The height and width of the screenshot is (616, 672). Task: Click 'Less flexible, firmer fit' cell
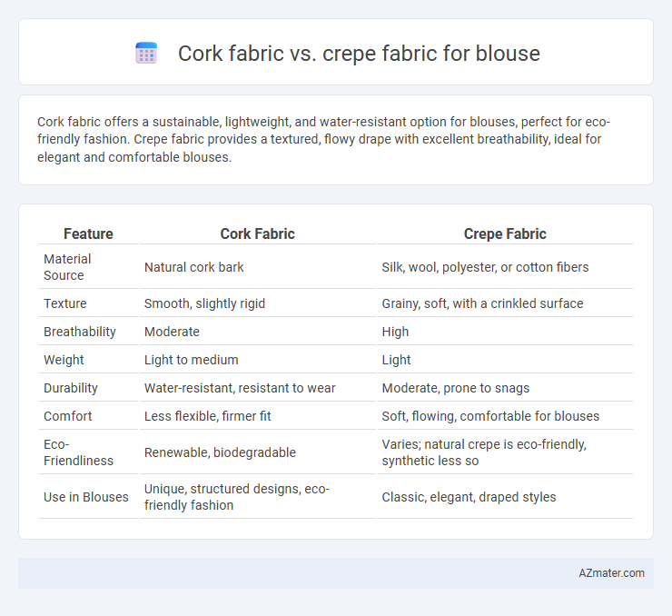(207, 416)
